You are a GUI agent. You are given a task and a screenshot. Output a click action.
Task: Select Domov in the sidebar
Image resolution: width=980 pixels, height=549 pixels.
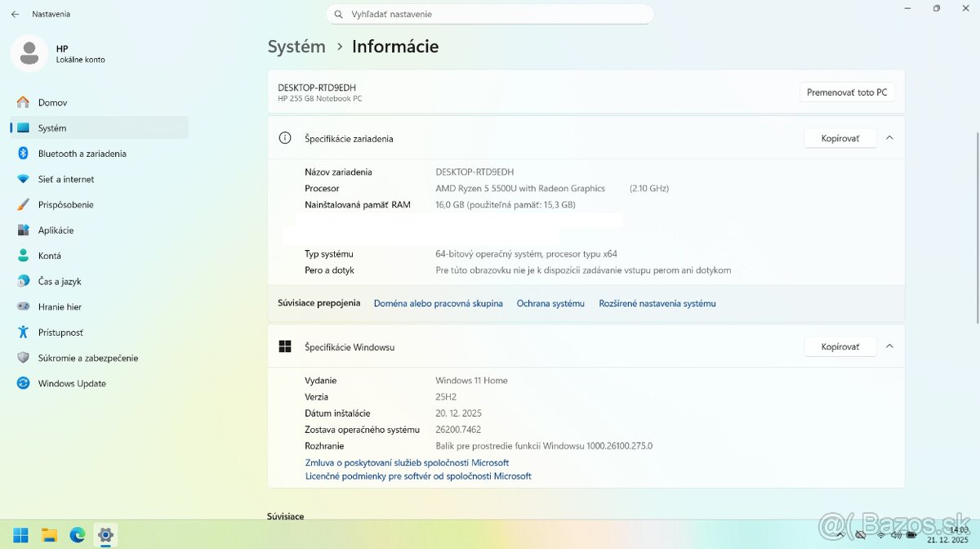(52, 102)
